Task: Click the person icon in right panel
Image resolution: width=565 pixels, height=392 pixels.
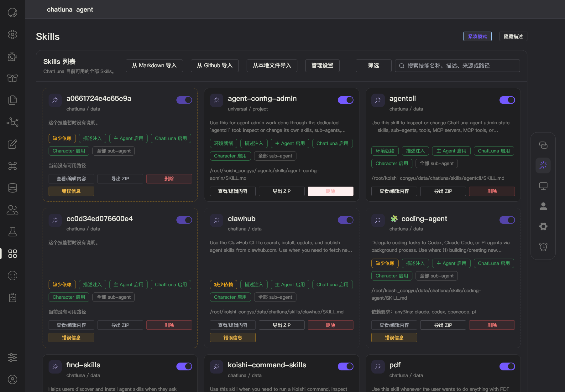Action: click(x=543, y=206)
